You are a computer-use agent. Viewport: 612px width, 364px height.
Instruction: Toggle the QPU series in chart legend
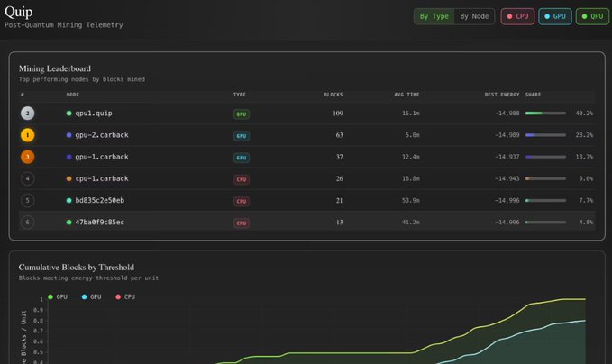(x=58, y=297)
